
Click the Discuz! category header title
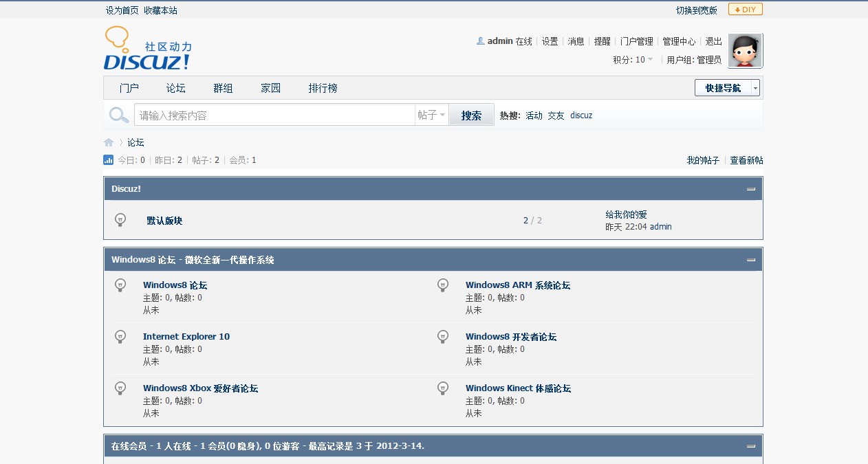(126, 188)
